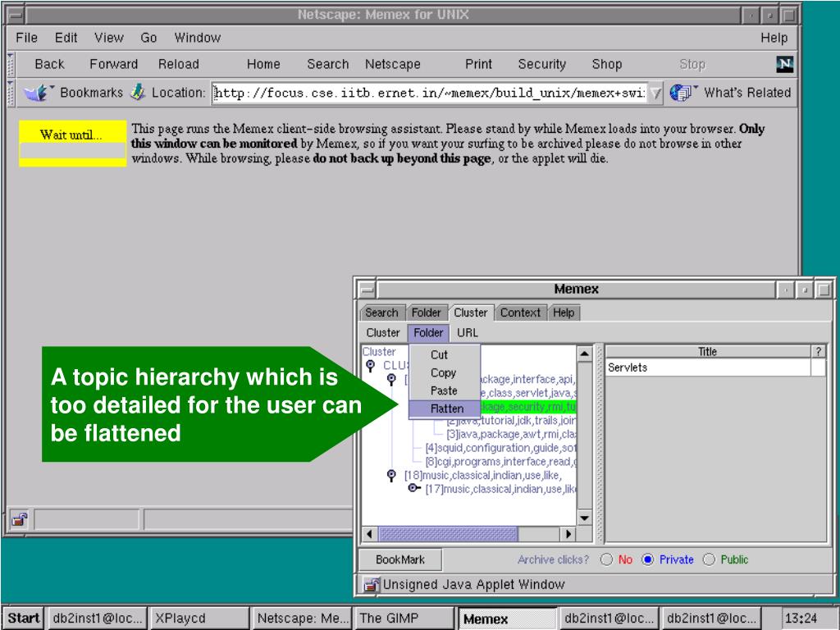The width and height of the screenshot is (840, 630).
Task: Select No for Archive clicks
Action: [x=606, y=559]
